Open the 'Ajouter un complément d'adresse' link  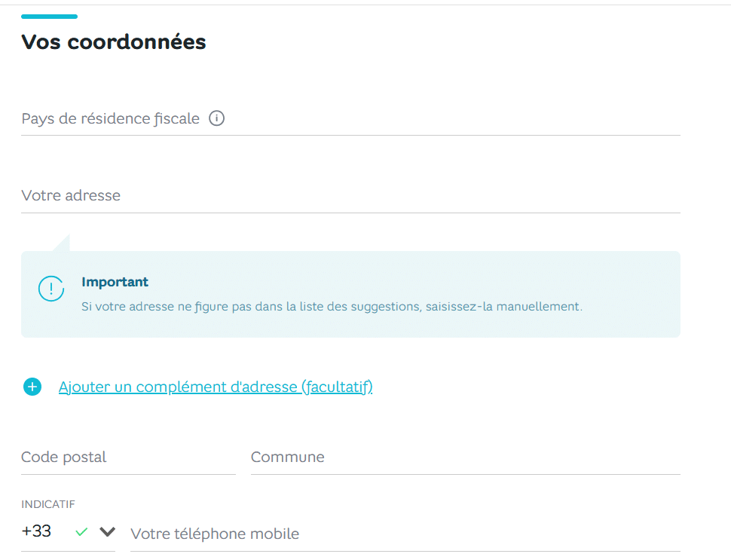tap(216, 387)
